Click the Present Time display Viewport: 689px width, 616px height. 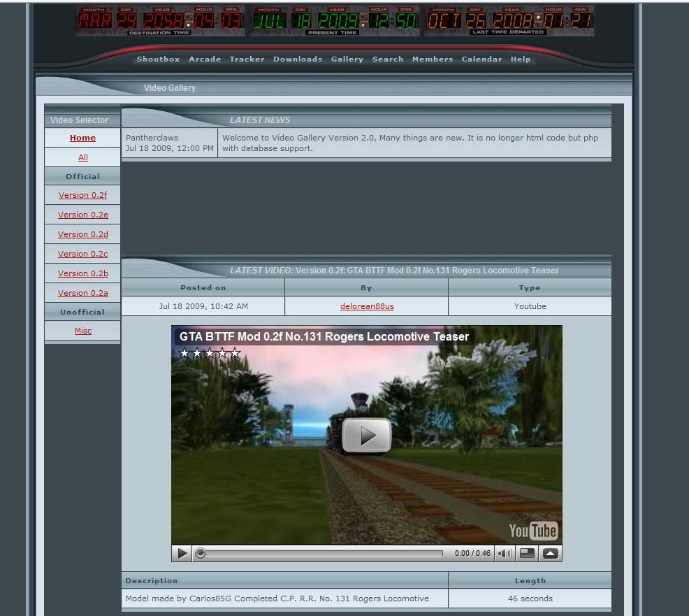click(x=334, y=21)
